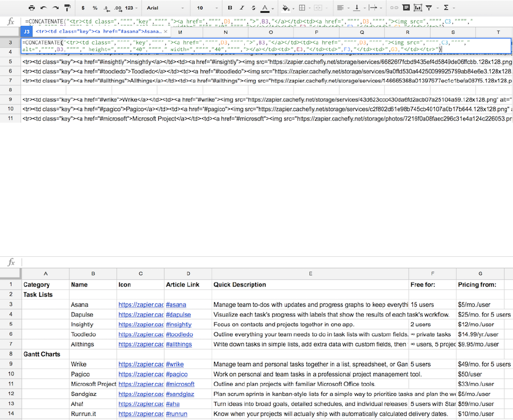Viewport: 513px width, 420px height.
Task: Click the upper sheet formula bar
Action: (x=267, y=21)
